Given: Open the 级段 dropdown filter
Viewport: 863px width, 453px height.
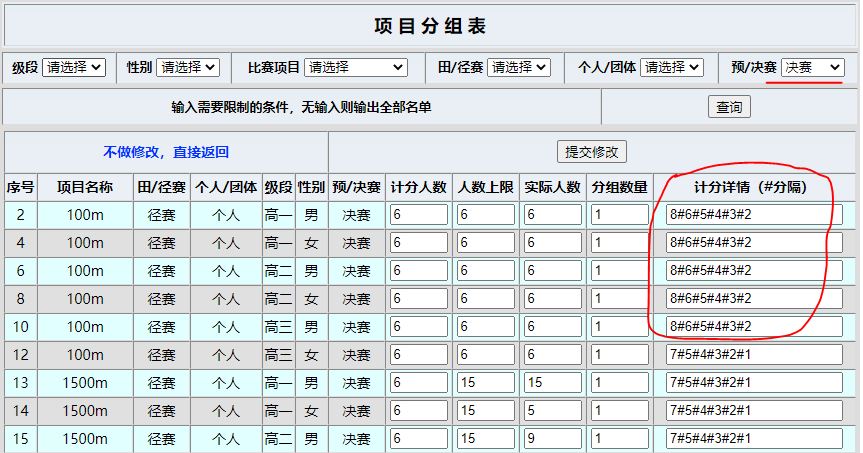Looking at the screenshot, I should [x=73, y=68].
